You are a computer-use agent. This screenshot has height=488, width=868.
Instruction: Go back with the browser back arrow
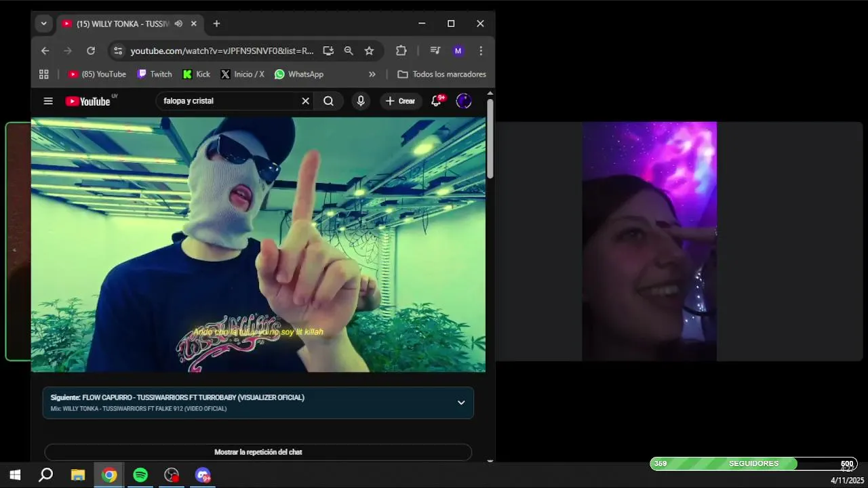click(45, 51)
